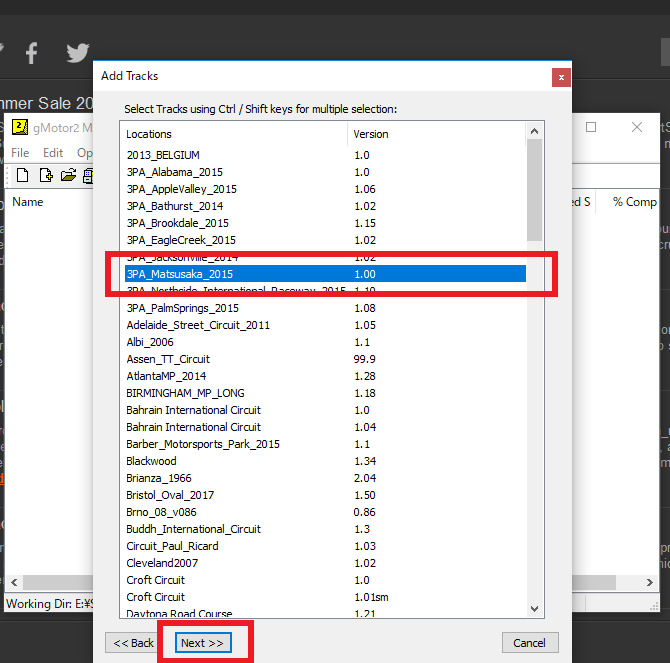This screenshot has height=663, width=670.
Task: Click the Add file toolbar icon
Action: pos(45,176)
